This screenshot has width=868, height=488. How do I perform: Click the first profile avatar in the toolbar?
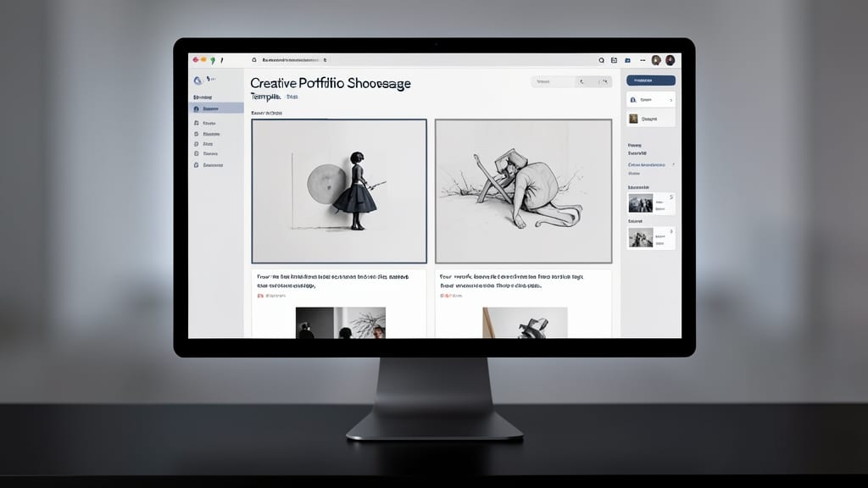(x=656, y=60)
